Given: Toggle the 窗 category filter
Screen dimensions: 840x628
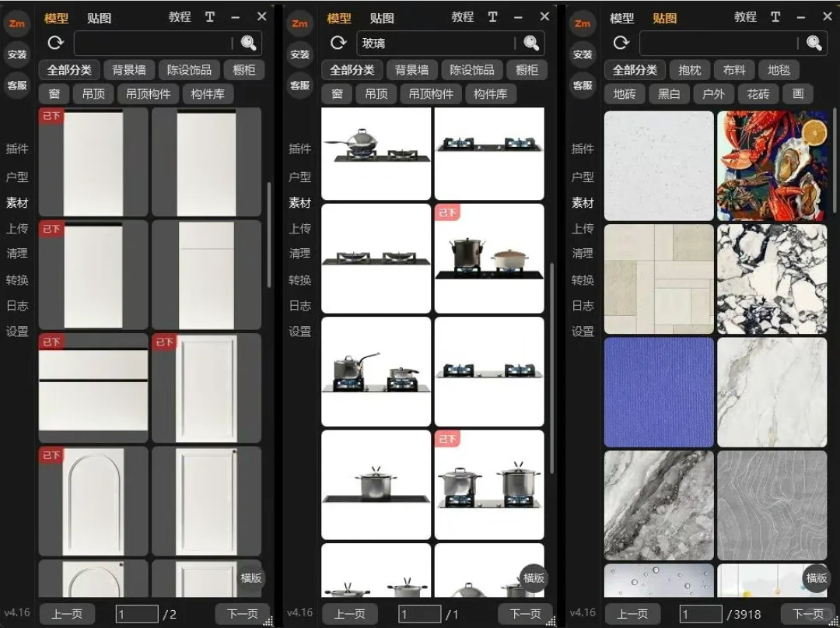Looking at the screenshot, I should pyautogui.click(x=54, y=94).
